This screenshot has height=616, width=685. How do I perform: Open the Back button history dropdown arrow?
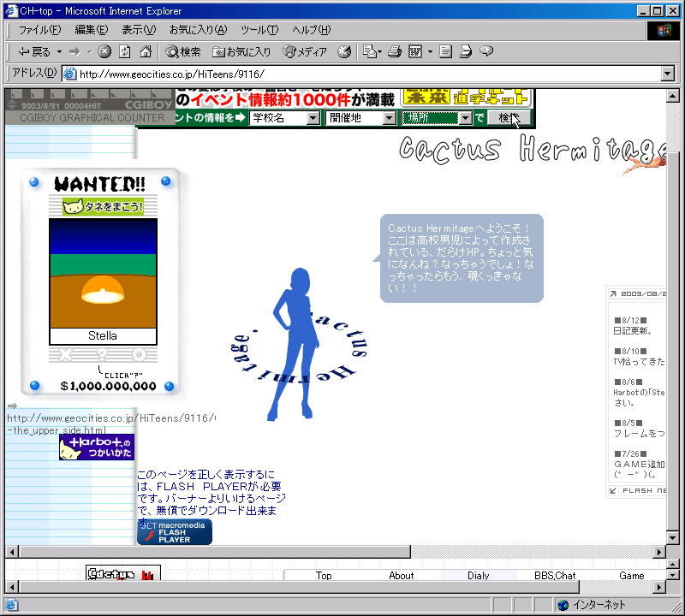[x=59, y=52]
